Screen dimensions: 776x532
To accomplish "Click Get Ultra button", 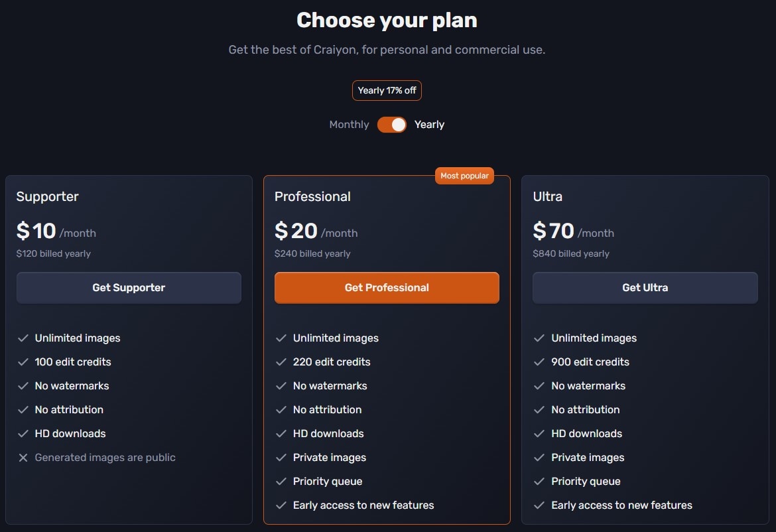I will pos(645,287).
